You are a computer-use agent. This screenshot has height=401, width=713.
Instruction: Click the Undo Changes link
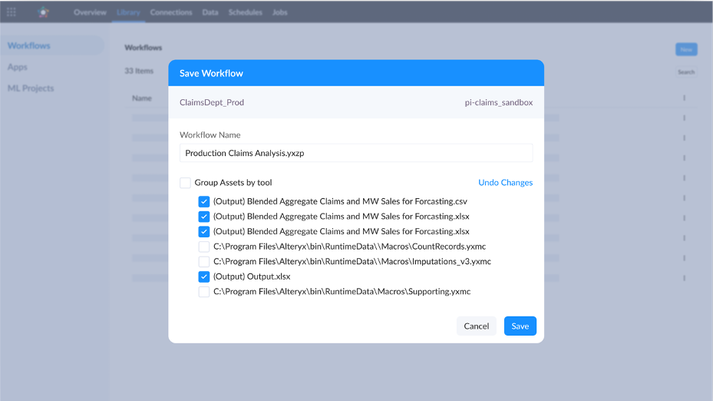click(505, 183)
